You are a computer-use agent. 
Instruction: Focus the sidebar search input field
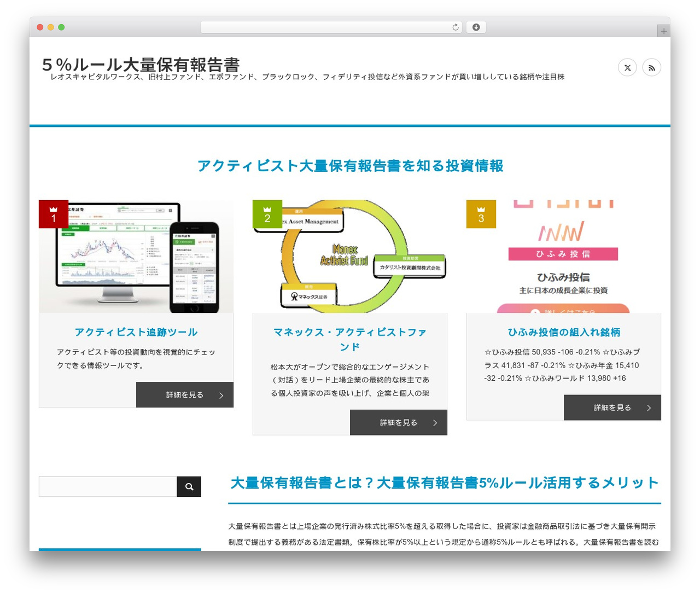tap(108, 487)
